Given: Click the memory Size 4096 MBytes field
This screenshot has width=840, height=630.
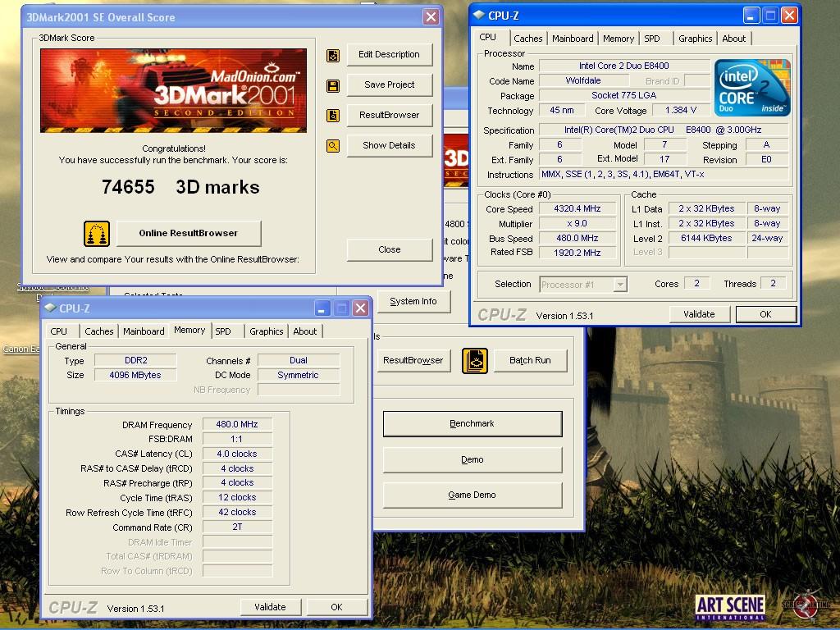Looking at the screenshot, I should coord(135,375).
